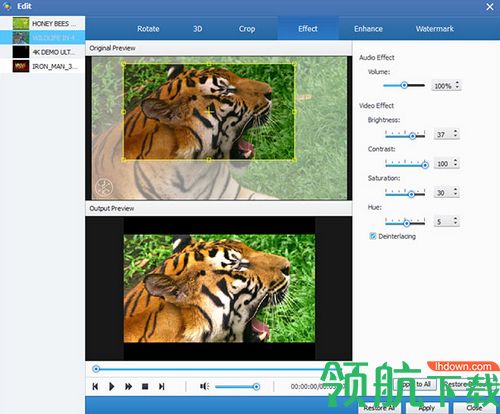Click the Brightness value field showing 37

[x=443, y=134]
